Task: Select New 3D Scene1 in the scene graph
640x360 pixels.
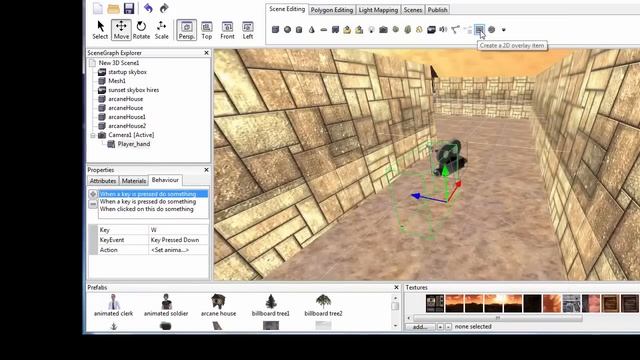Action: [x=119, y=63]
